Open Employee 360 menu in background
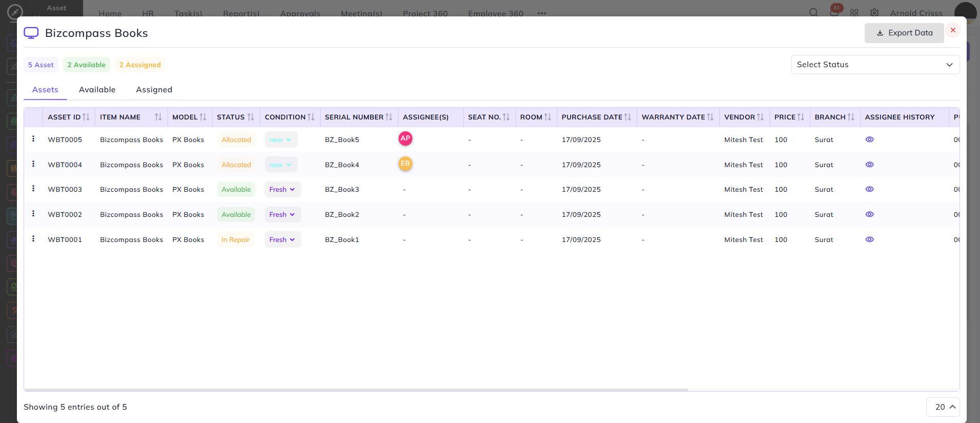 click(x=496, y=13)
